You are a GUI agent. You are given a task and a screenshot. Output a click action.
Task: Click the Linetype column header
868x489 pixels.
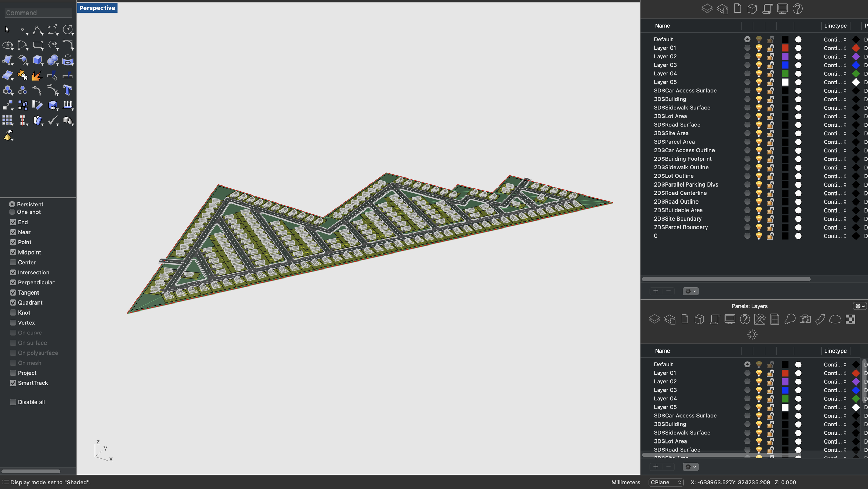[835, 26]
